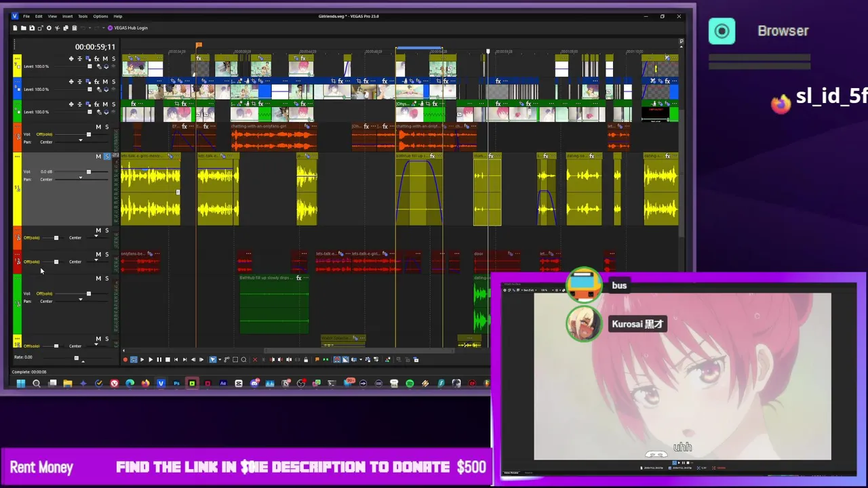Image resolution: width=868 pixels, height=488 pixels.
Task: Go to end of project
Action: coord(184,360)
